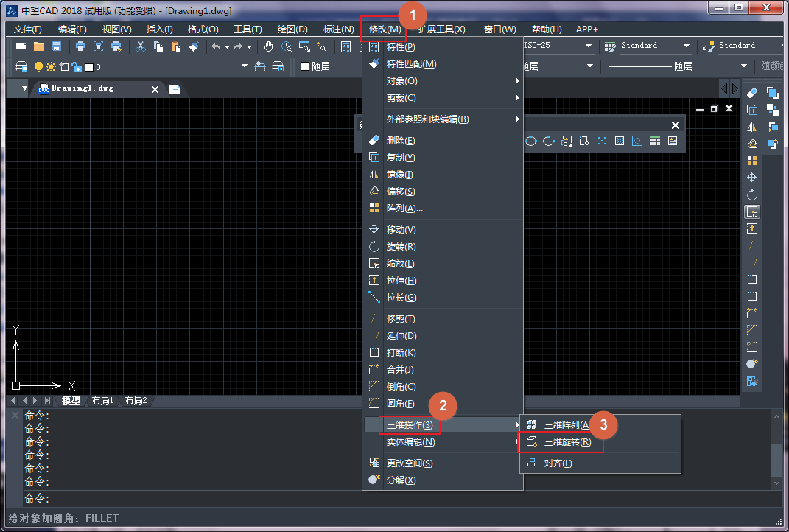This screenshot has width=789, height=532.
Task: Click the Cut scissors icon
Action: click(x=140, y=46)
